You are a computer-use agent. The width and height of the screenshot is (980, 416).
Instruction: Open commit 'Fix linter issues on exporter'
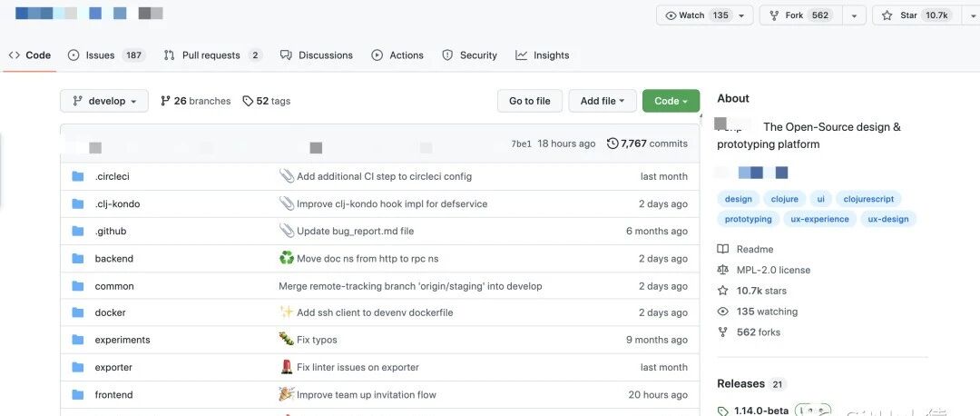358,367
